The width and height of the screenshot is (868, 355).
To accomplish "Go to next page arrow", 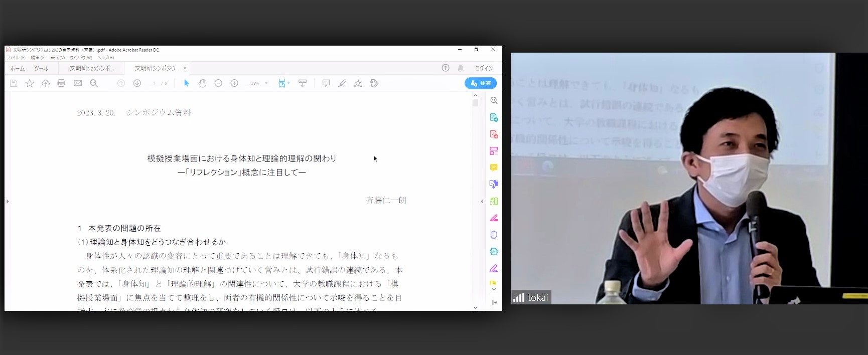I will point(137,83).
